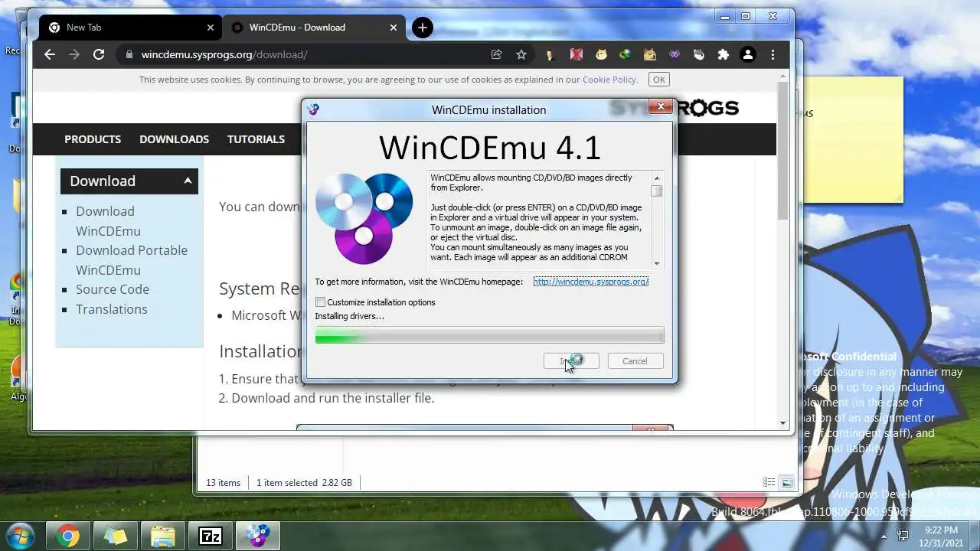980x551 pixels.
Task: Switch Explorer to details view icon
Action: [x=769, y=483]
